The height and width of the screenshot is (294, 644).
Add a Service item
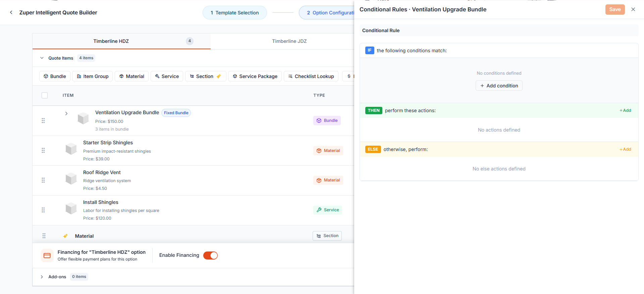(167, 76)
